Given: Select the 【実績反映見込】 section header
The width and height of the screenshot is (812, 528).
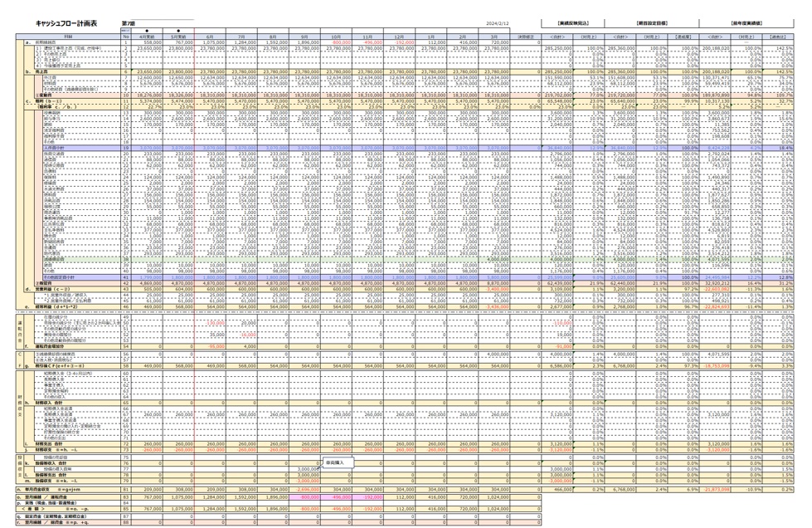Looking at the screenshot, I should [x=574, y=23].
